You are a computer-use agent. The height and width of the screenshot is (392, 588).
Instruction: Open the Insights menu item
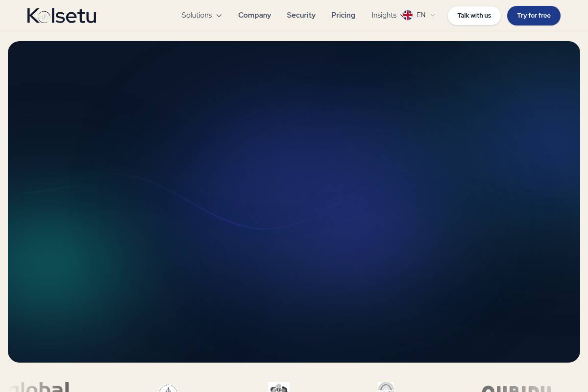(x=384, y=15)
